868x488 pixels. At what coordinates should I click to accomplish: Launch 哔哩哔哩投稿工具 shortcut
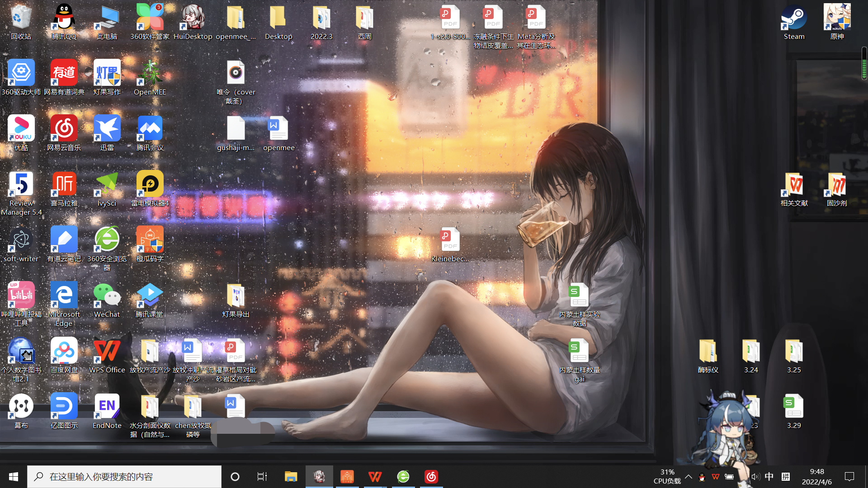coord(21,305)
